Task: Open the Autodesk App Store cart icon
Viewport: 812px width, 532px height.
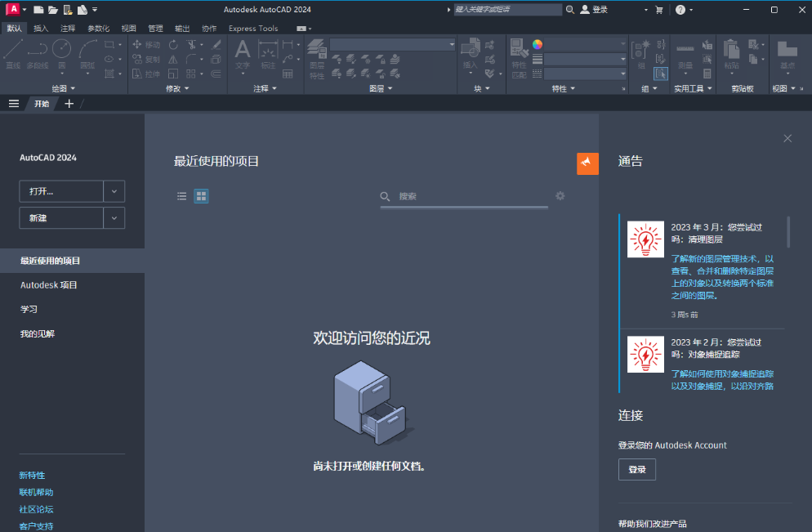Action: pyautogui.click(x=658, y=9)
